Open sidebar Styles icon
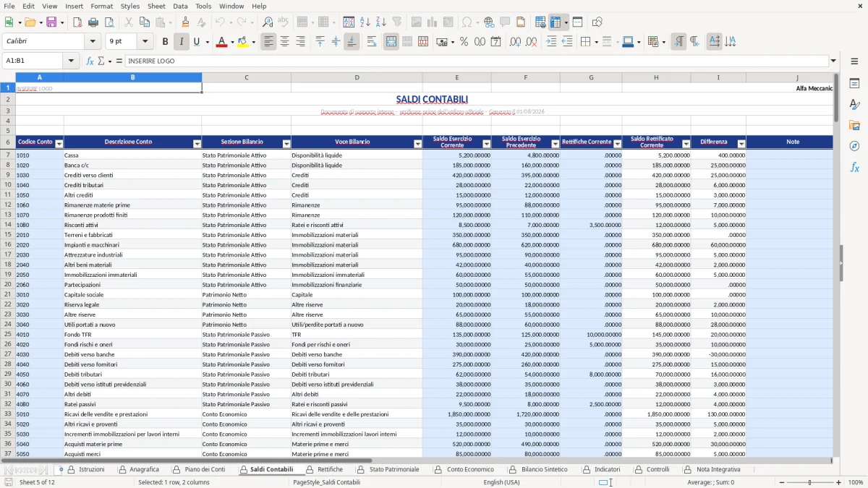Image resolution: width=868 pixels, height=488 pixels. coord(854,105)
